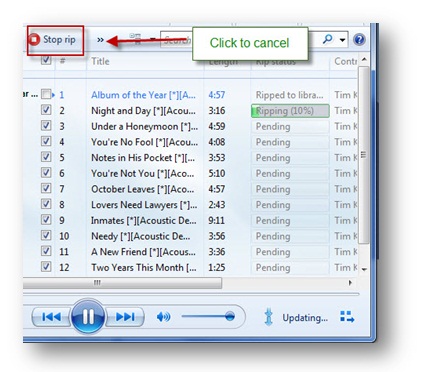Uncheck track 9 Inmates
Image resolution: width=422 pixels, height=372 pixels.
click(x=46, y=220)
